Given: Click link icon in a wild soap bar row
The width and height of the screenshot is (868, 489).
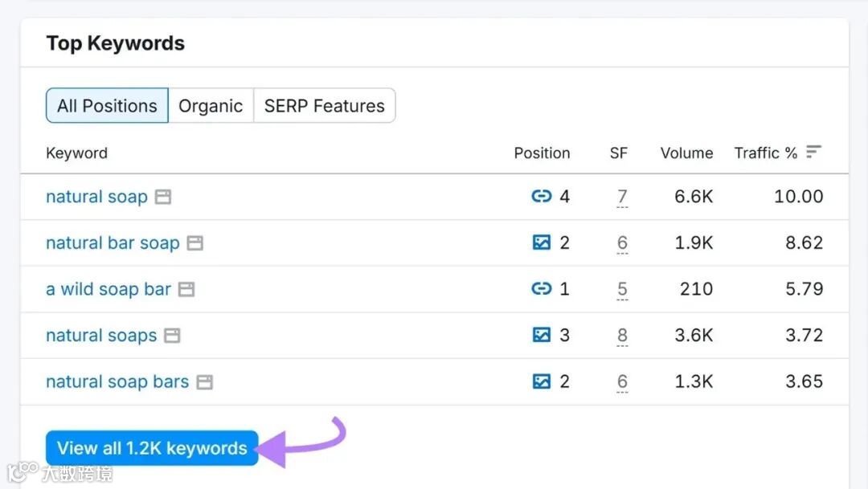Looking at the screenshot, I should [542, 289].
